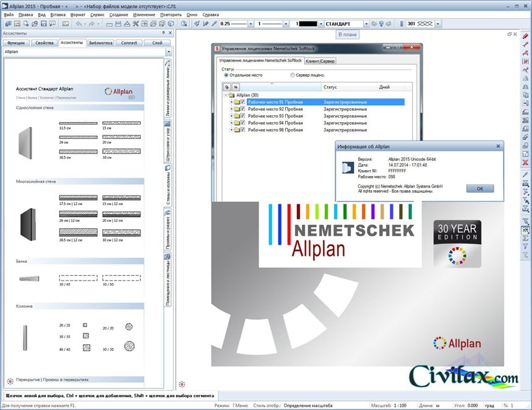Toggle checkbox for Рабочее место 93 Пробная

pos(242,116)
